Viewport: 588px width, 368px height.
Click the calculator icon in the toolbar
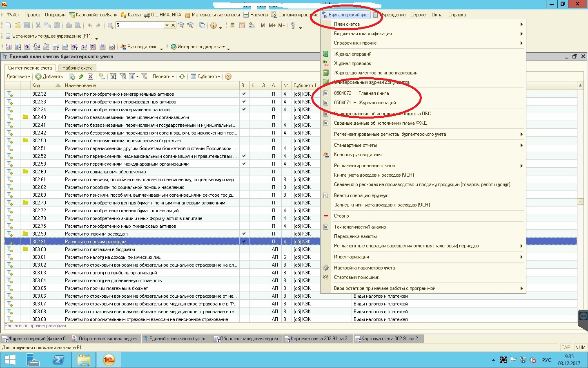[232, 25]
